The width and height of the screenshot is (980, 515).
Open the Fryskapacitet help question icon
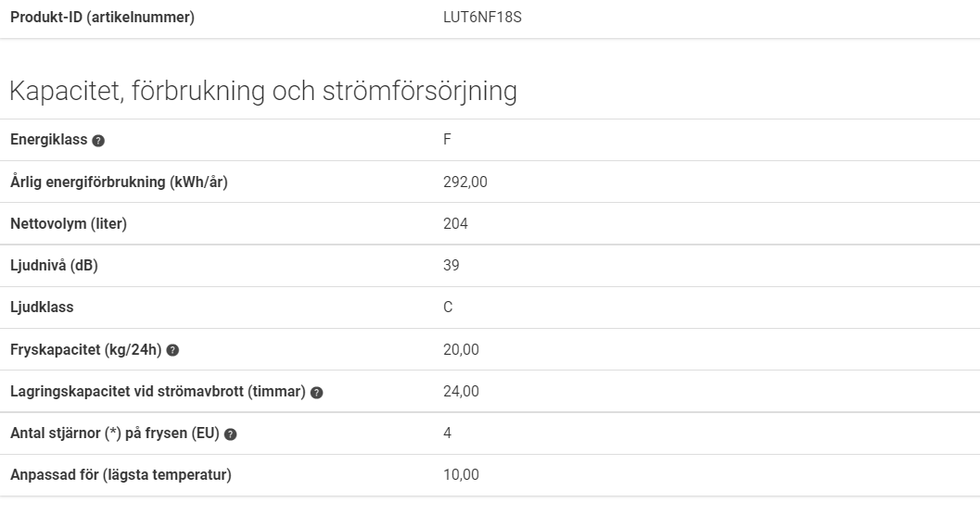click(173, 350)
